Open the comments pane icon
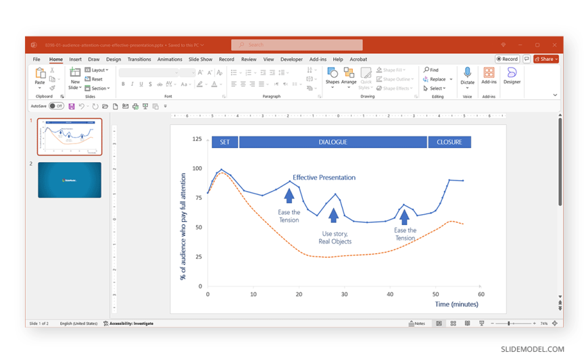 tap(526, 59)
